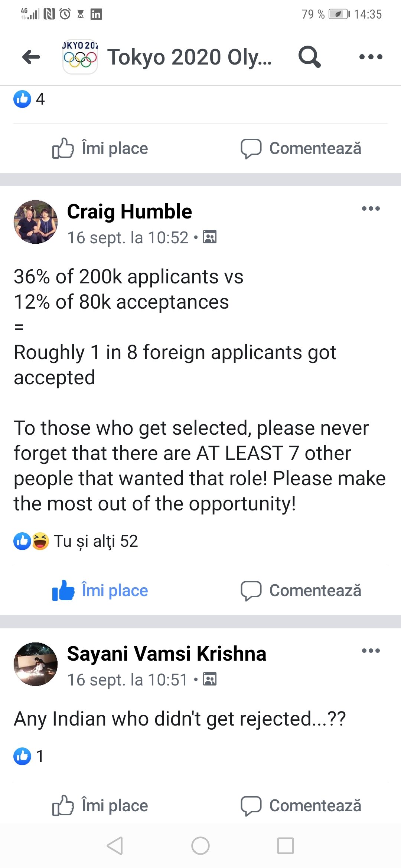Open Tokyo 2020 group logo
This screenshot has width=401, height=868.
[x=80, y=57]
